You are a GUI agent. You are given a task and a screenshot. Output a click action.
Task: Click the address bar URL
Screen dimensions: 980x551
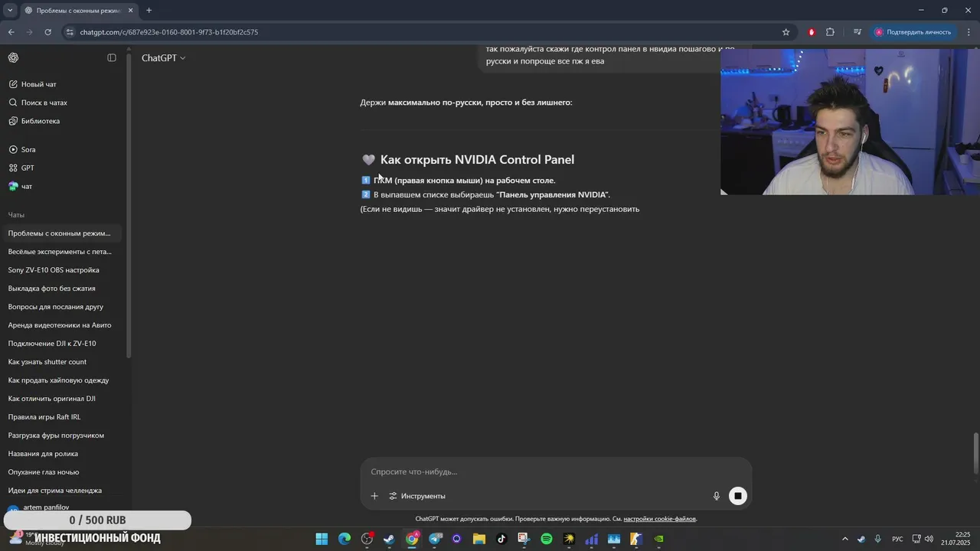point(169,32)
